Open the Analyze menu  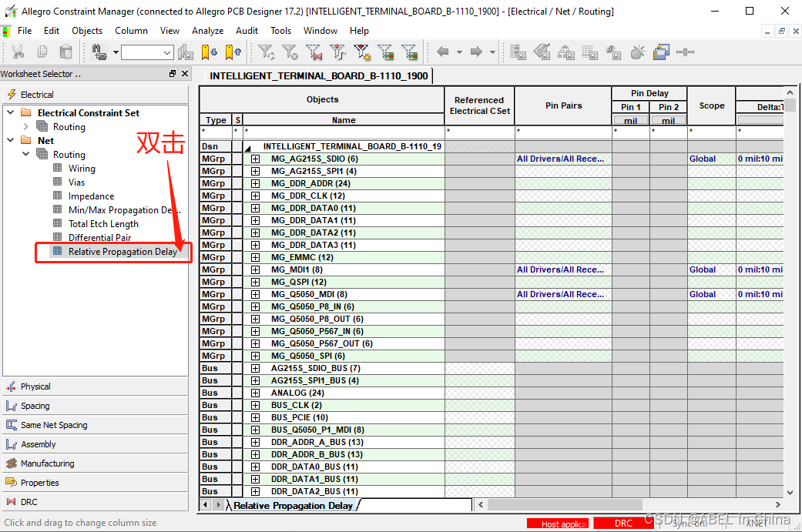point(207,31)
